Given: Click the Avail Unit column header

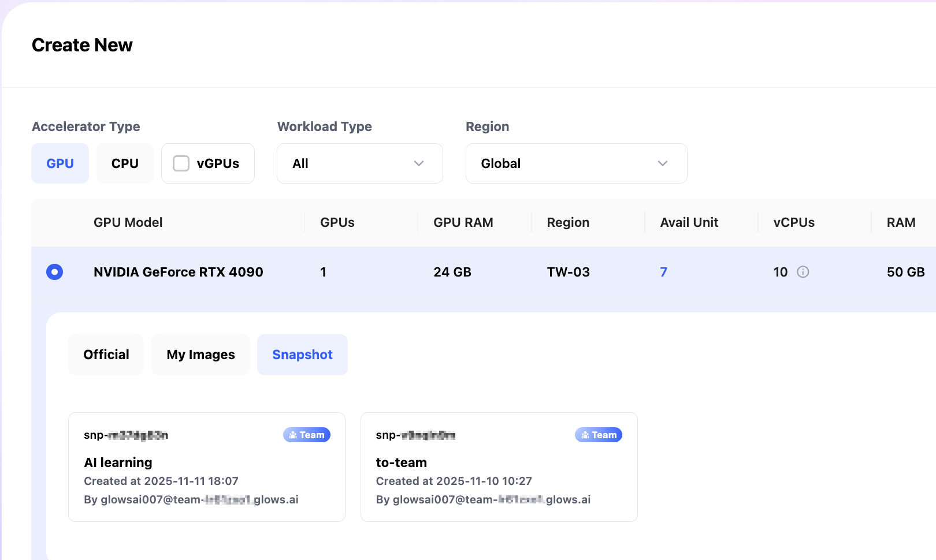Looking at the screenshot, I should pyautogui.click(x=689, y=222).
